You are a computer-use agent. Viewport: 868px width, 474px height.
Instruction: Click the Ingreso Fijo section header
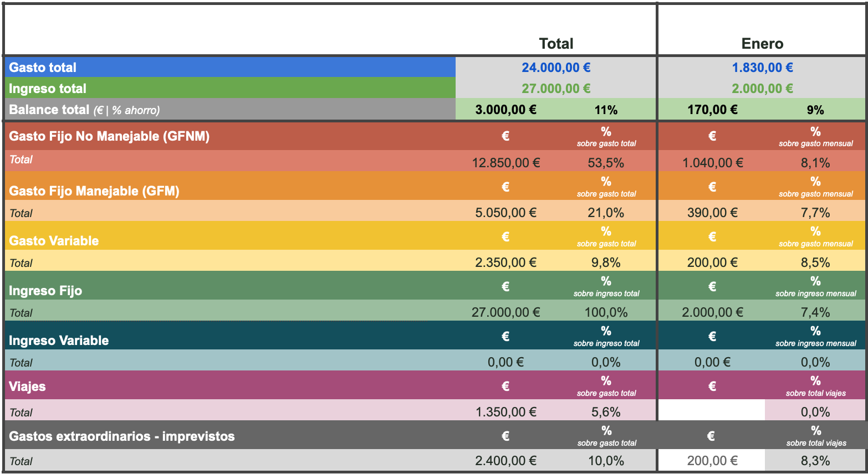[x=45, y=291]
